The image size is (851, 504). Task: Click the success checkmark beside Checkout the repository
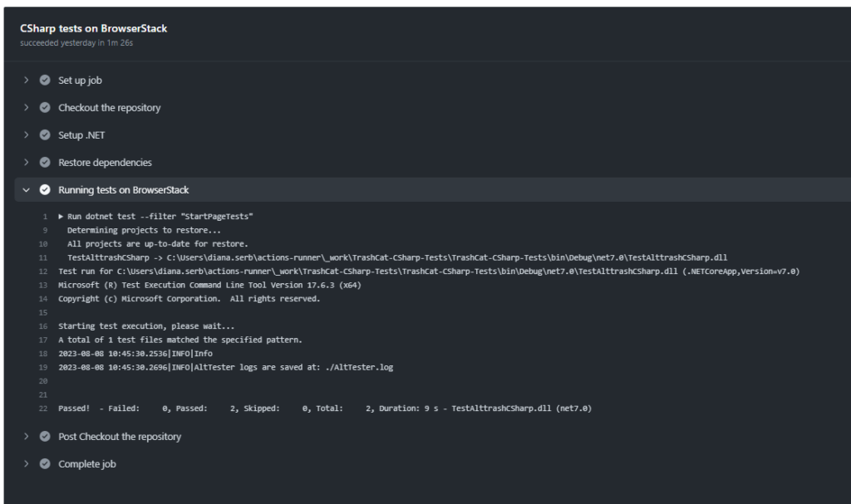click(45, 107)
